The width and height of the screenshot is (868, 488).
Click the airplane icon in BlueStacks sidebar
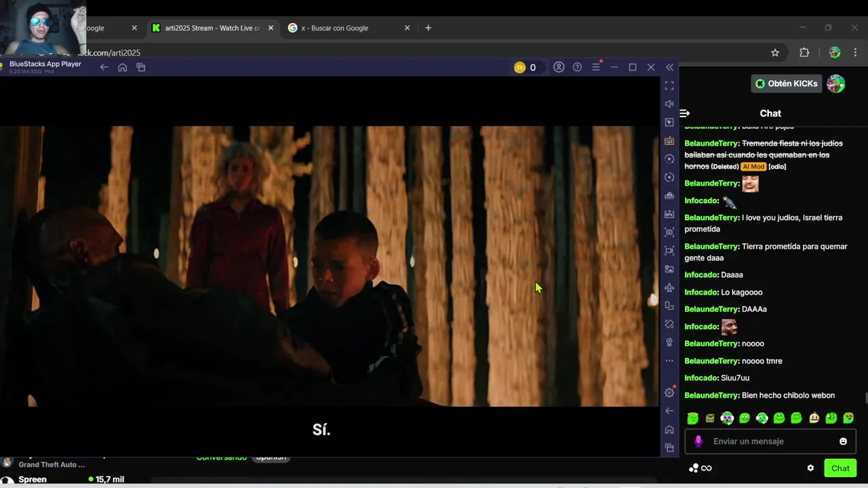point(669,287)
